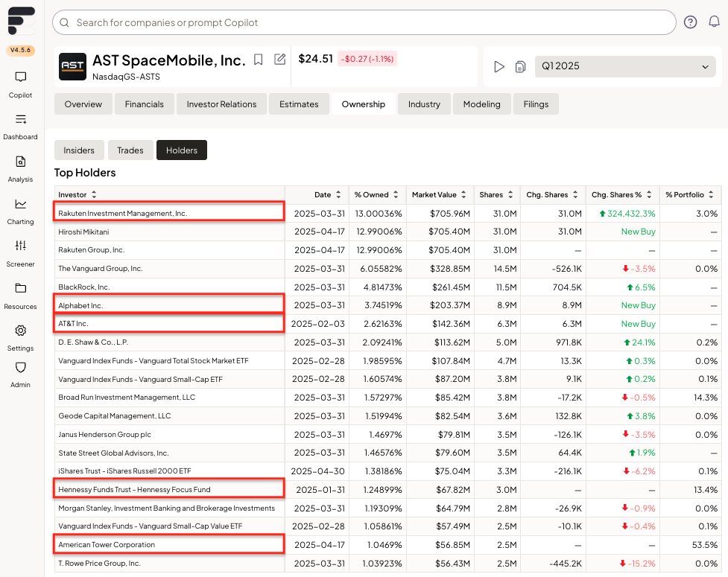This screenshot has height=577, width=728.
Task: Switch to the Estimates tab
Action: pyautogui.click(x=299, y=104)
